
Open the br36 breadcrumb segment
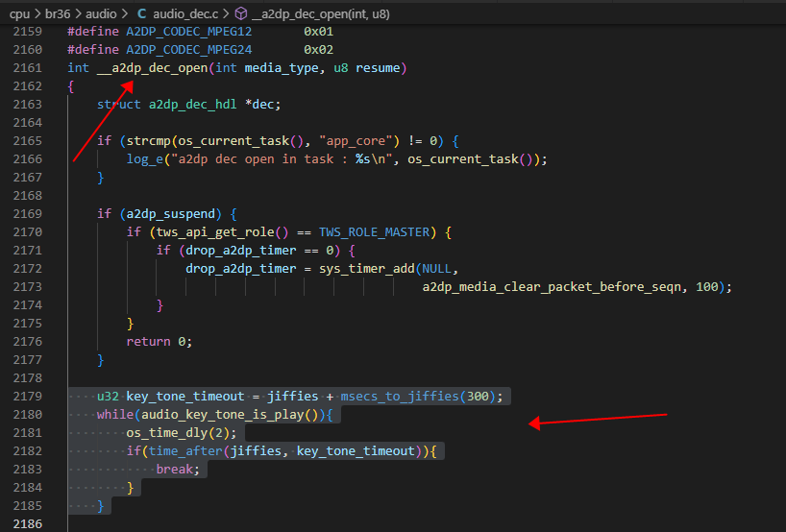[58, 14]
